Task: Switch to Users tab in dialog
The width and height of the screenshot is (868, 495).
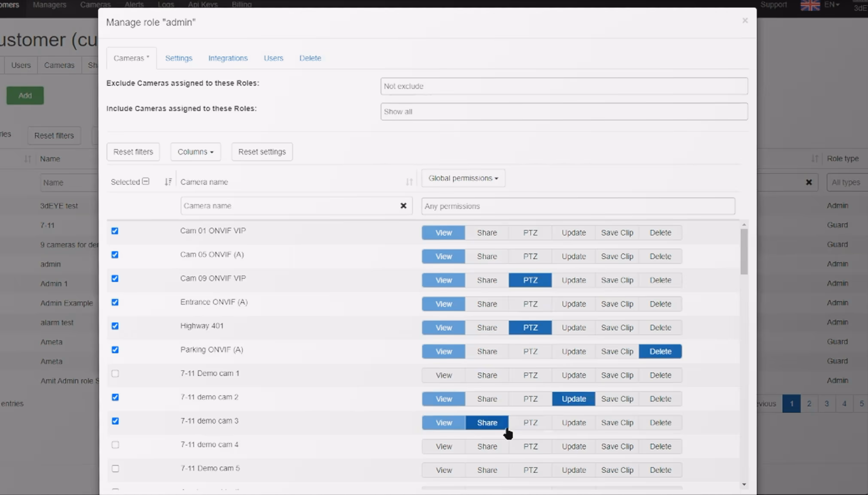Action: [274, 58]
